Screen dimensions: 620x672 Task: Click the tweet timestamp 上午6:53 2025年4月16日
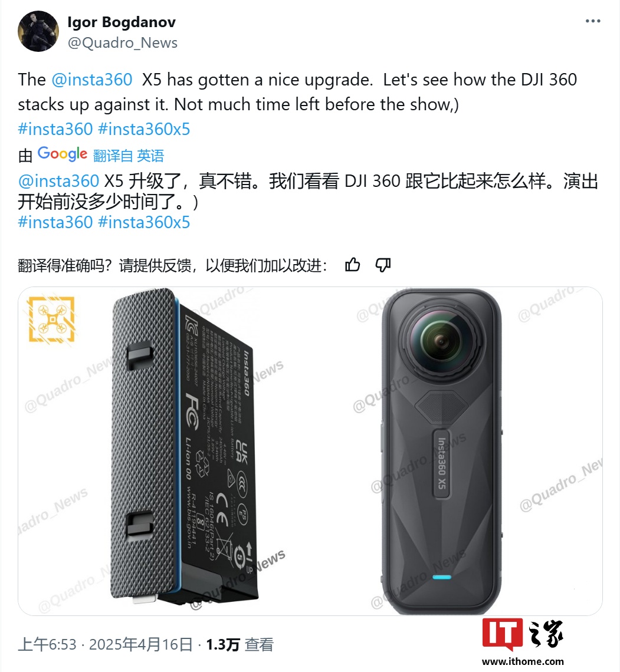point(106,644)
